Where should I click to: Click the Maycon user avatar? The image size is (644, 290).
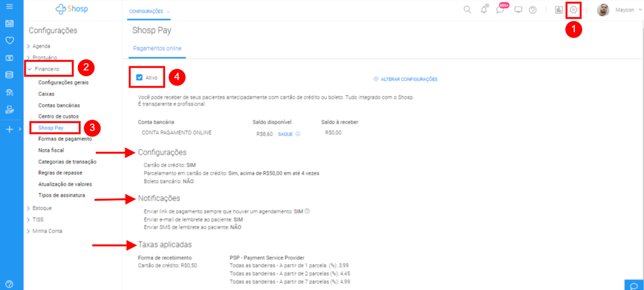coord(603,10)
